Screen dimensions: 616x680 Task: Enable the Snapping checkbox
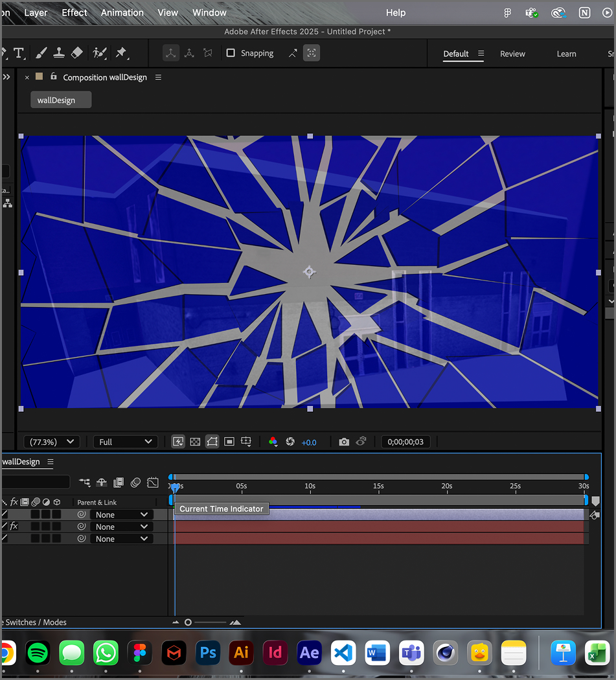coord(230,53)
